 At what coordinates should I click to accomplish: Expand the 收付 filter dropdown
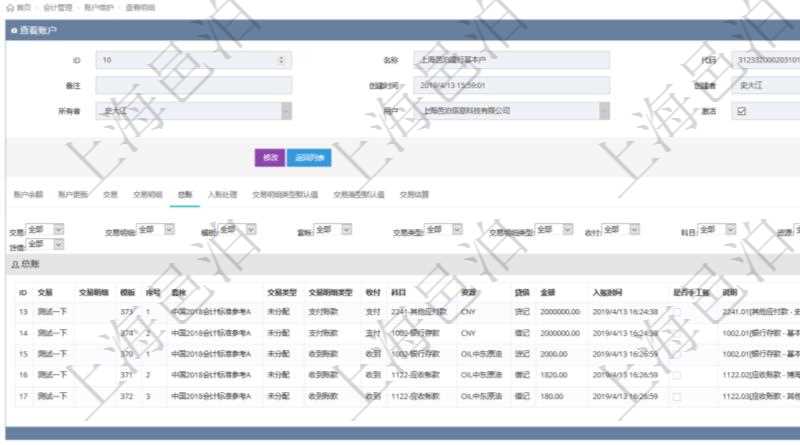pyautogui.click(x=634, y=230)
